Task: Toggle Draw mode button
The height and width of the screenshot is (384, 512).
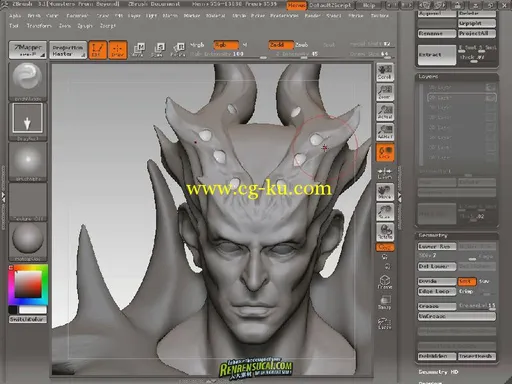Action: 118,50
